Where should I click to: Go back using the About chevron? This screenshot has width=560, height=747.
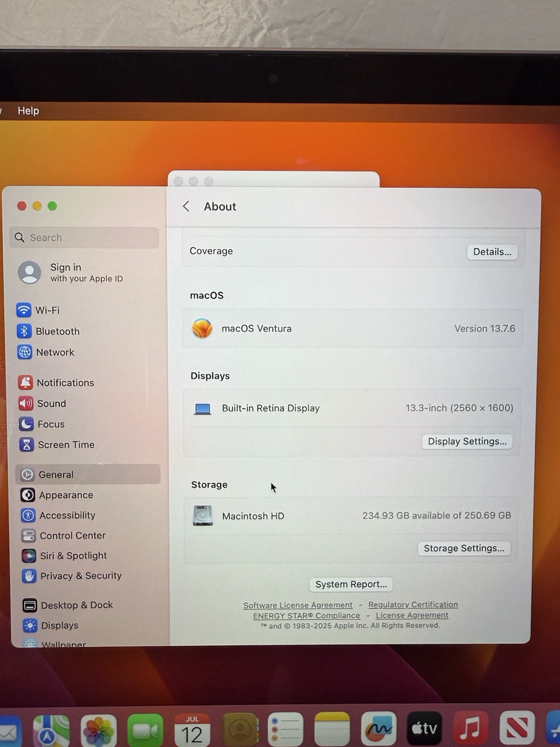tap(186, 206)
